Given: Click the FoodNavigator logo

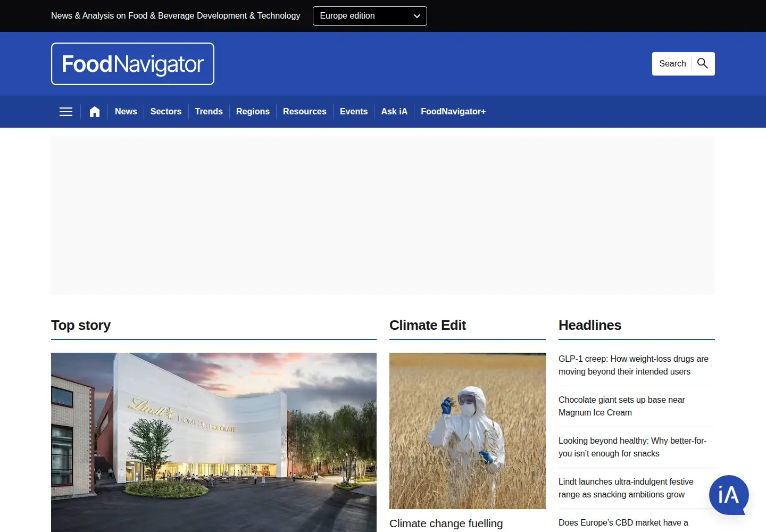Looking at the screenshot, I should click(132, 64).
